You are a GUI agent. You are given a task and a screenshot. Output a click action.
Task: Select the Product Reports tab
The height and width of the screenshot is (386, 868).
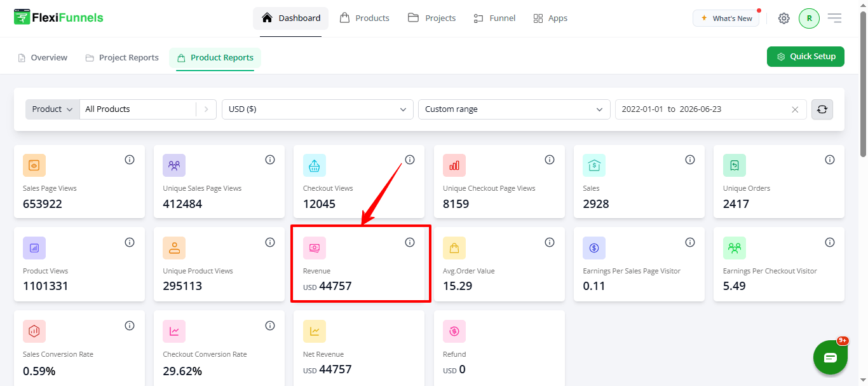[215, 58]
